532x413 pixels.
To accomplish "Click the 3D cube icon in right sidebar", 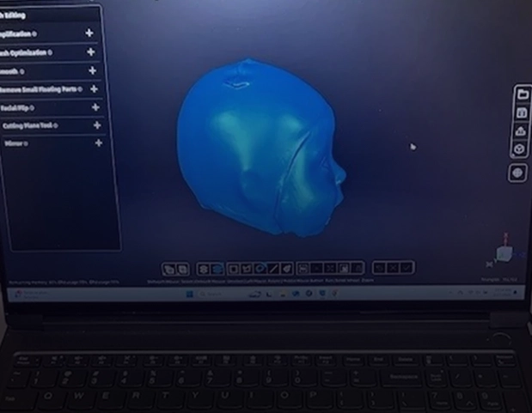I will 519,149.
